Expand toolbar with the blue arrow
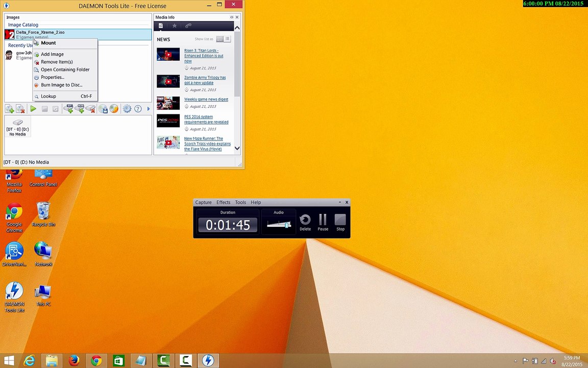The height and width of the screenshot is (368, 588). click(149, 109)
